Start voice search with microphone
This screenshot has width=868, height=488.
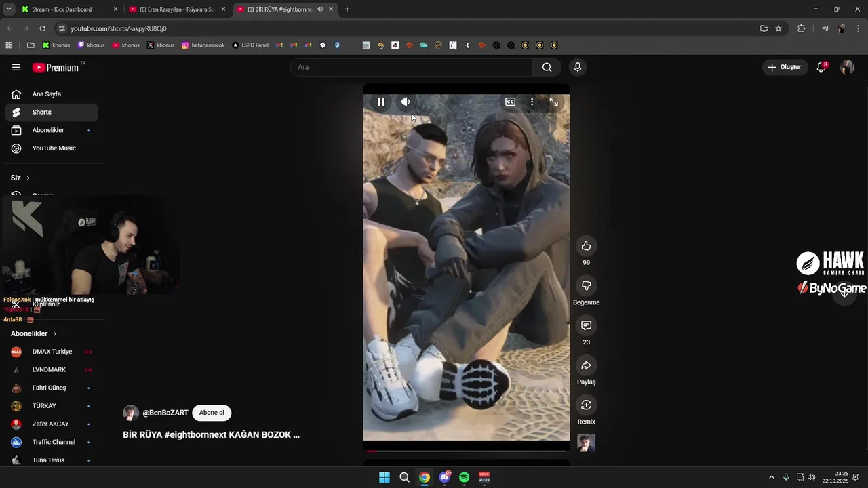(578, 67)
